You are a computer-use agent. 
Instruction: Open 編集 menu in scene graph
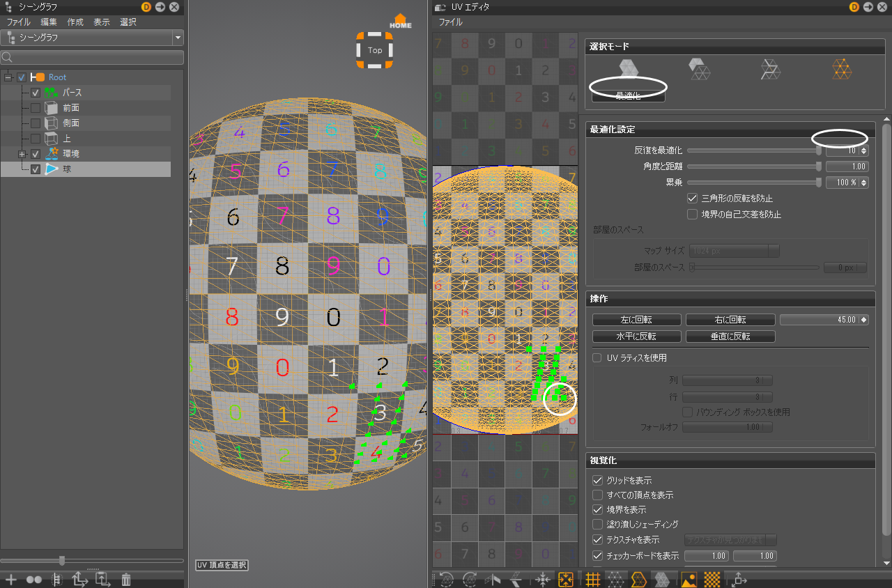[49, 22]
